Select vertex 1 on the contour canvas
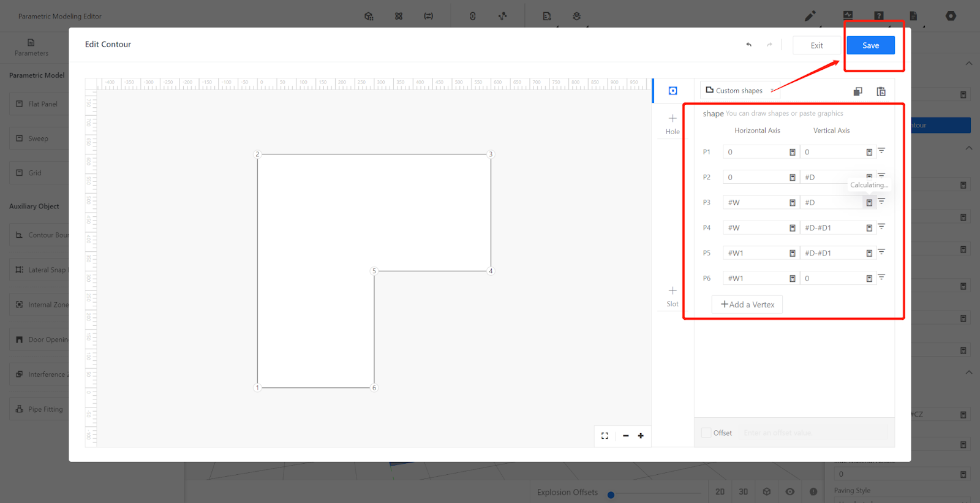Image resolution: width=980 pixels, height=503 pixels. point(257,388)
